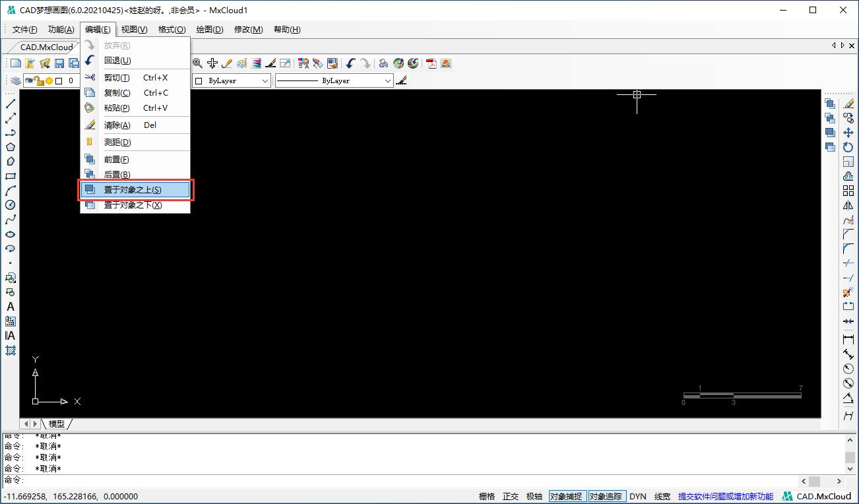Click the Rotate tool icon
Image resolution: width=859 pixels, height=504 pixels.
(x=848, y=147)
